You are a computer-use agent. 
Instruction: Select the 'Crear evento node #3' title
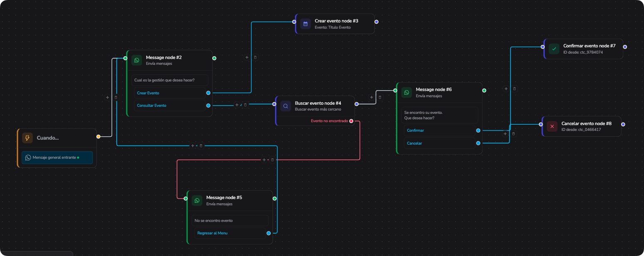[x=337, y=21]
